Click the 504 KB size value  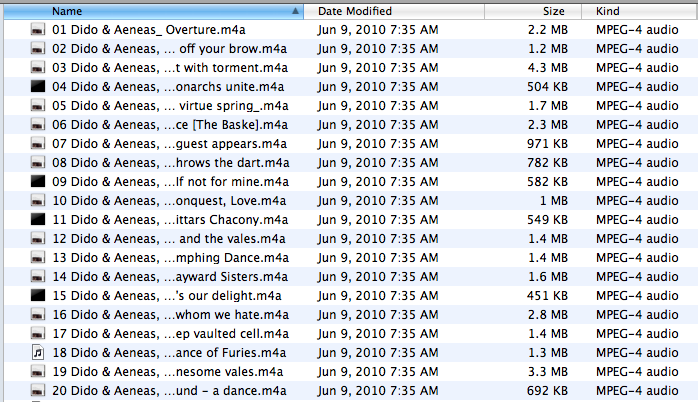click(547, 86)
